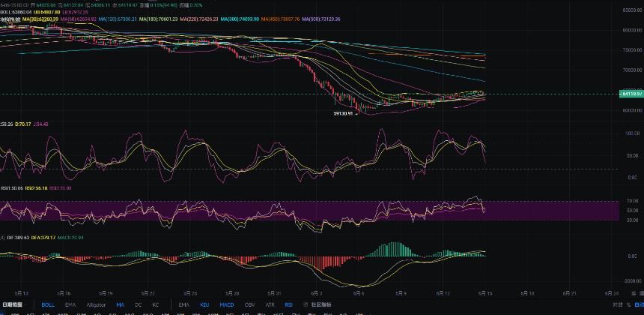The image size is (644, 315).
Task: Click the 6月 21 date on time axis
Action: (569, 293)
